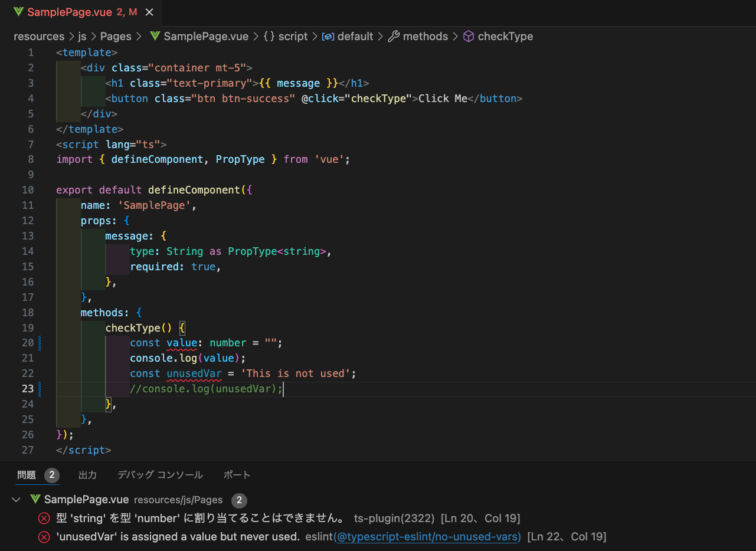The height and width of the screenshot is (551, 756).
Task: Select SamplePage.vue file row in problems list
Action: click(378, 500)
